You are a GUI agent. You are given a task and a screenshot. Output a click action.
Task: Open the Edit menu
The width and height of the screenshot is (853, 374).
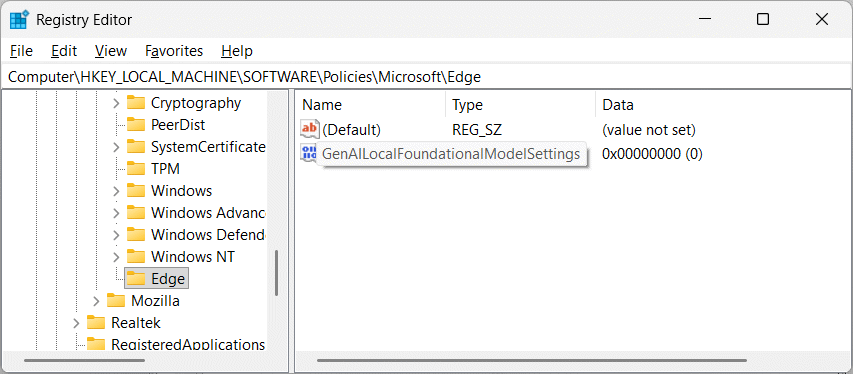click(64, 51)
